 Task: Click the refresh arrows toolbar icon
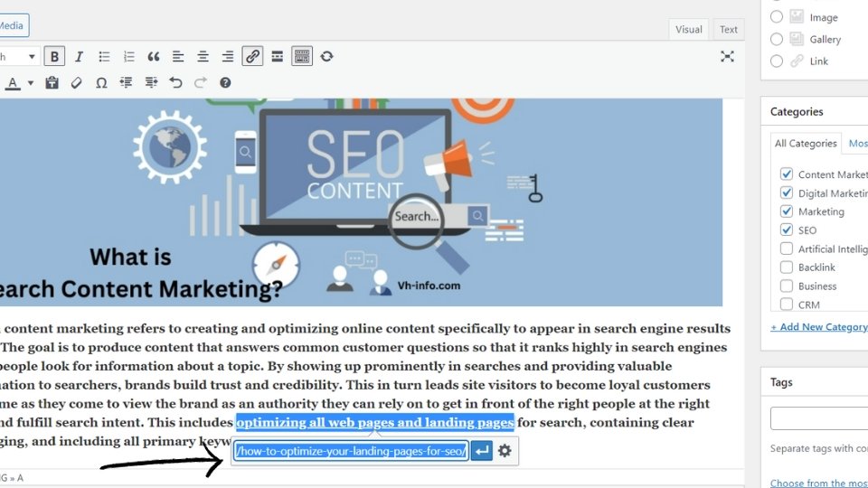coord(326,56)
